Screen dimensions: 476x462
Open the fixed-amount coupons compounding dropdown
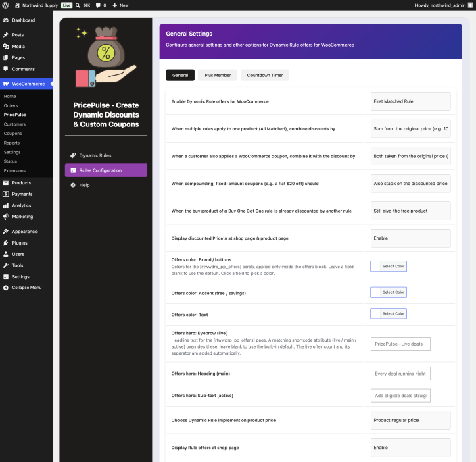[410, 184]
